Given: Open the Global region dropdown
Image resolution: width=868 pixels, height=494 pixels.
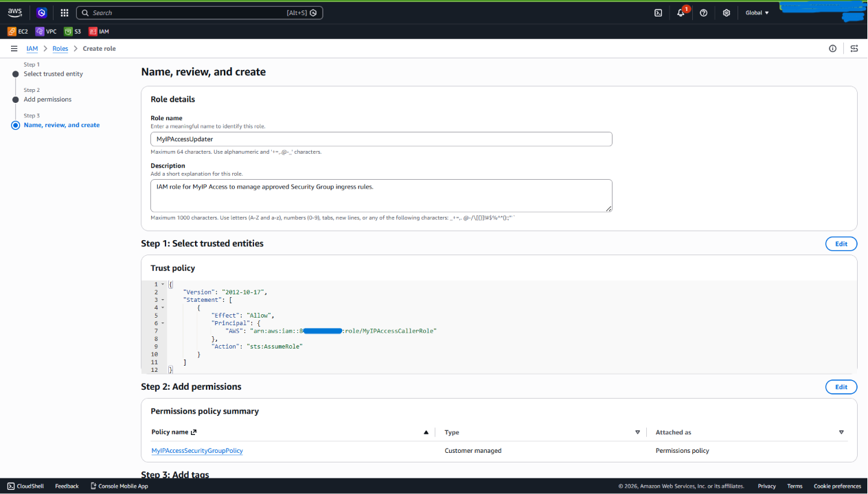Looking at the screenshot, I should (757, 12).
